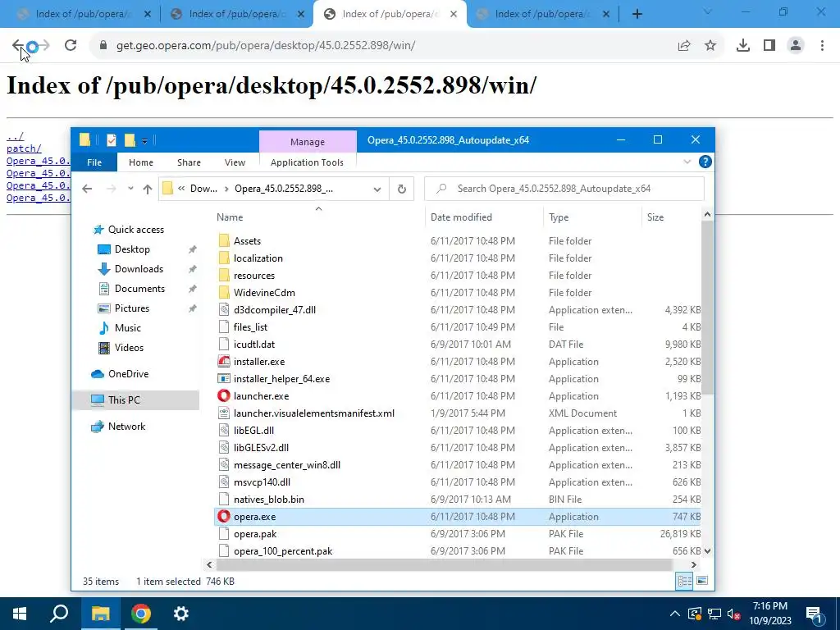Open Customize Quick Access Toolbar dropdown
This screenshot has width=840, height=630.
tap(144, 141)
